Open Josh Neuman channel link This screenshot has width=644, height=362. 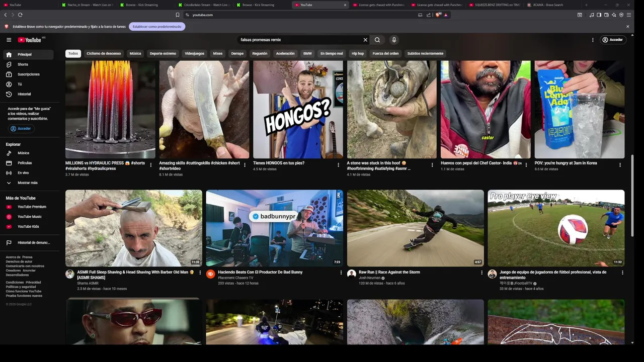tap(370, 278)
